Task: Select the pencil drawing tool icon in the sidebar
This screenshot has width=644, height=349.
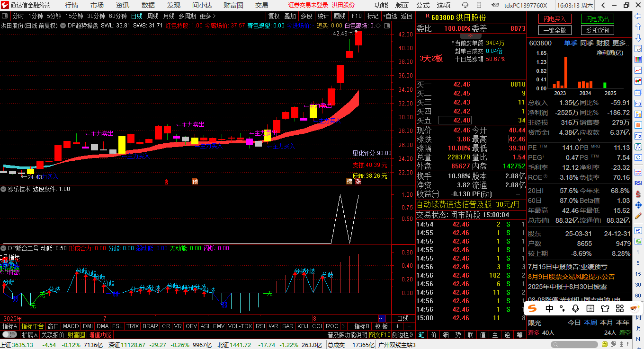Action: coord(638,216)
